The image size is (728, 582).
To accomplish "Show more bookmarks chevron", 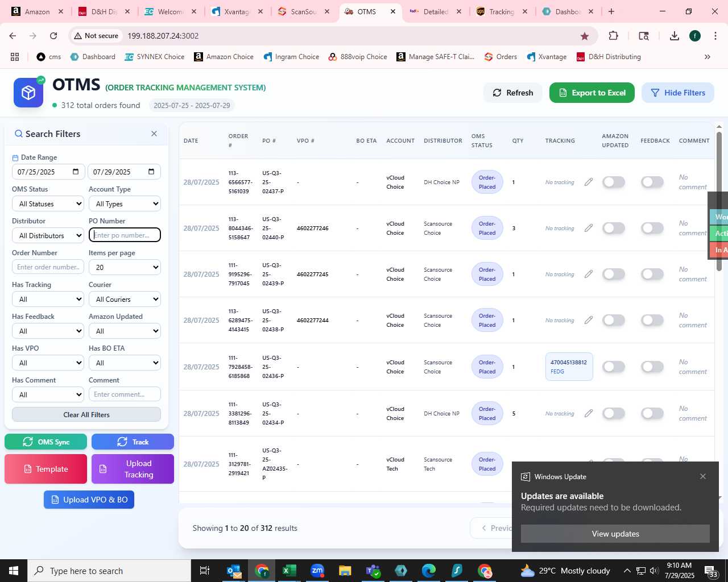I will [x=708, y=57].
